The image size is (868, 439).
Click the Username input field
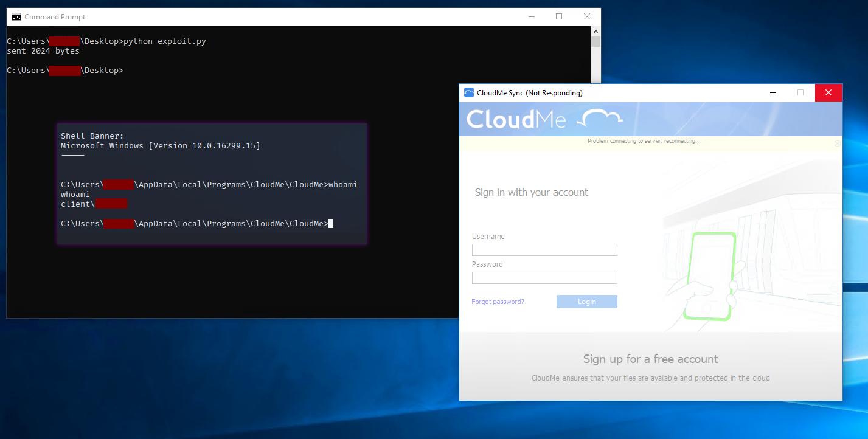[x=544, y=250]
